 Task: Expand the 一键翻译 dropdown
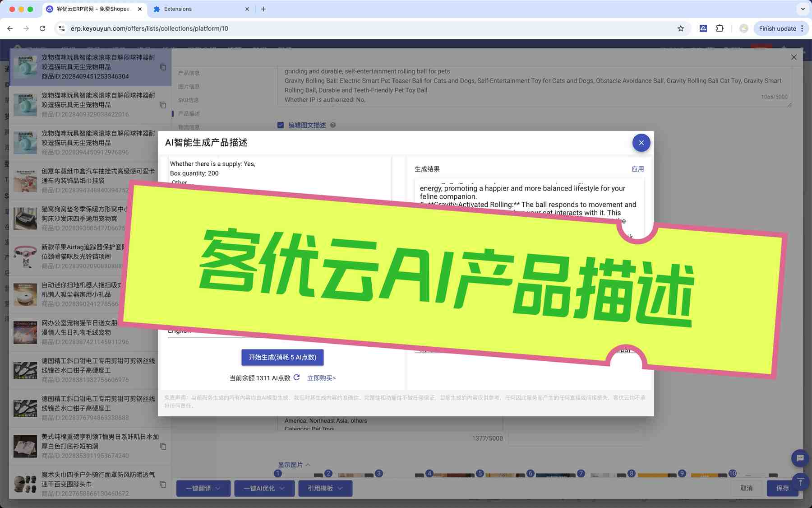coord(203,488)
